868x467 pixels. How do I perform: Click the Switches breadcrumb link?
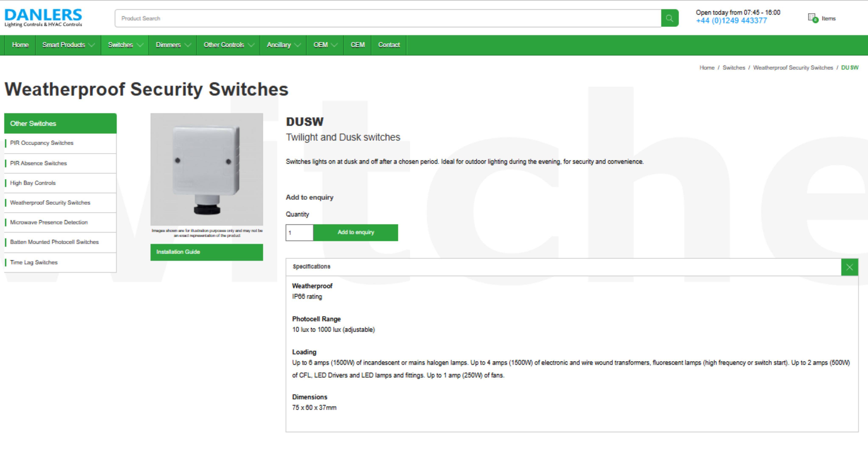[x=734, y=68]
